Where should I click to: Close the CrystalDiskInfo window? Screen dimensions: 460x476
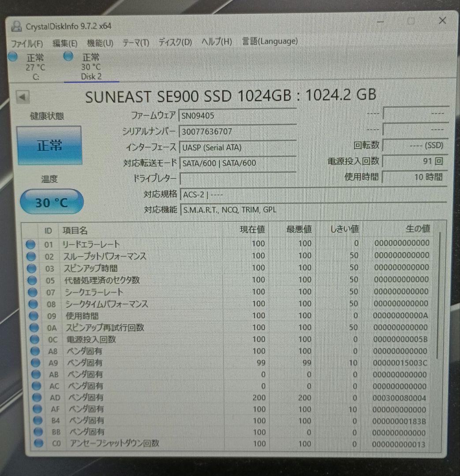pyautogui.click(x=442, y=21)
